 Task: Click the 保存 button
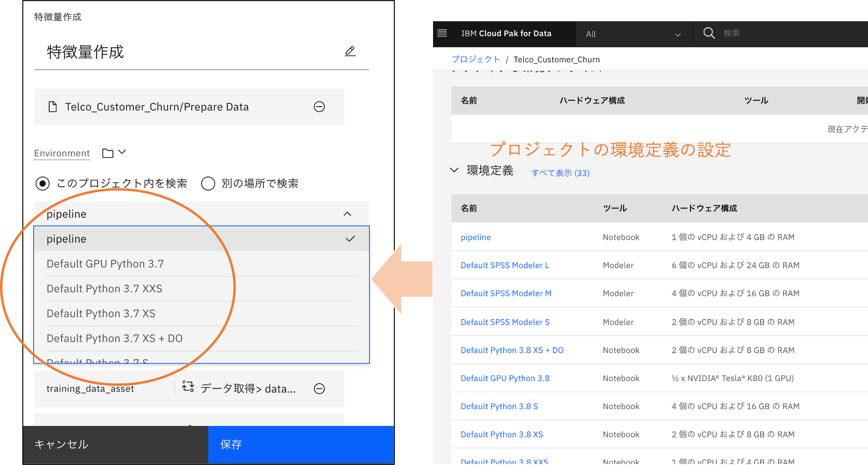coord(301,445)
